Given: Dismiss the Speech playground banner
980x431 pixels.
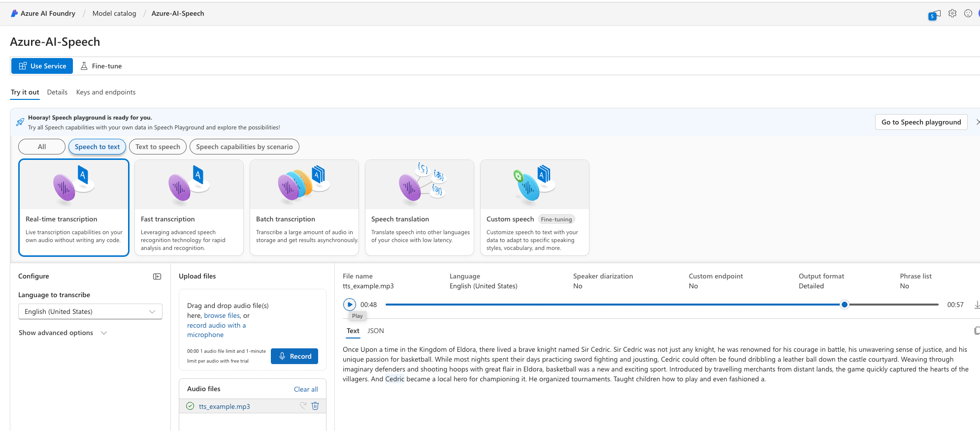Looking at the screenshot, I should tap(978, 122).
